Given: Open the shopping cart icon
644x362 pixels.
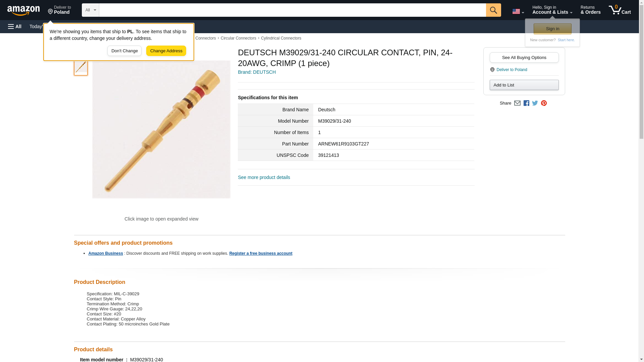Looking at the screenshot, I should point(620,10).
